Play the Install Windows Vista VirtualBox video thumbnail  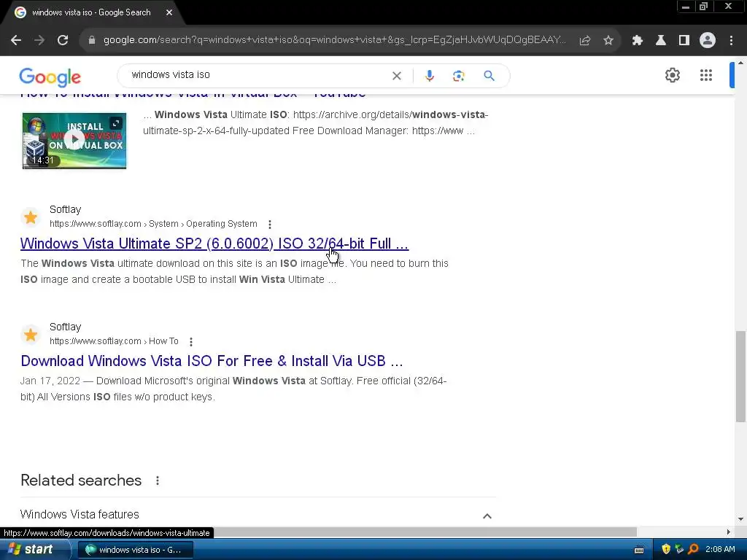[74, 141]
